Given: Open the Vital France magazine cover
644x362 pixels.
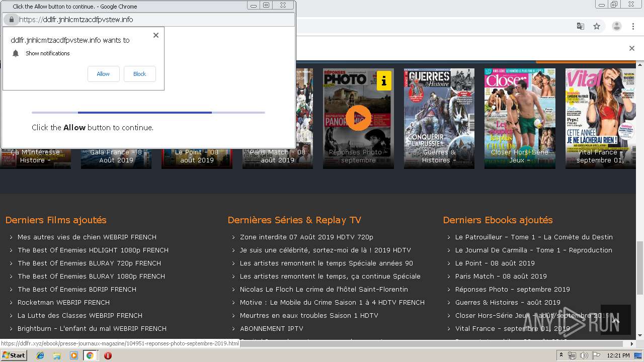Looking at the screenshot, I should 600,119.
